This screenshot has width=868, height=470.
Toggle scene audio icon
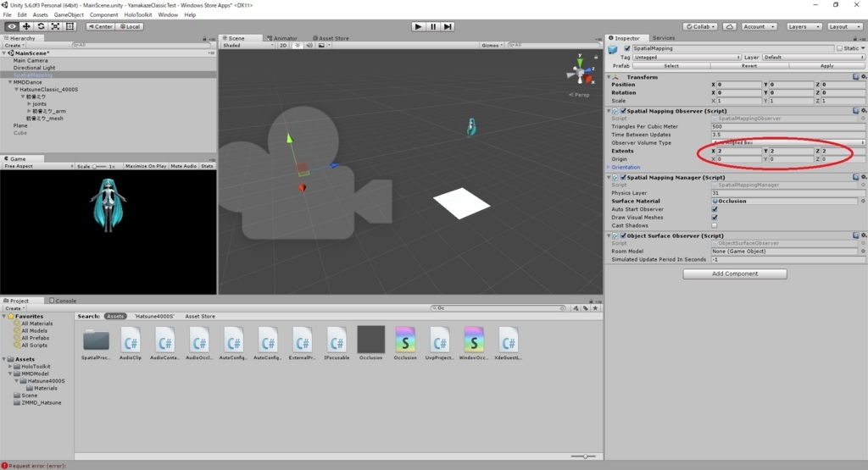point(310,46)
